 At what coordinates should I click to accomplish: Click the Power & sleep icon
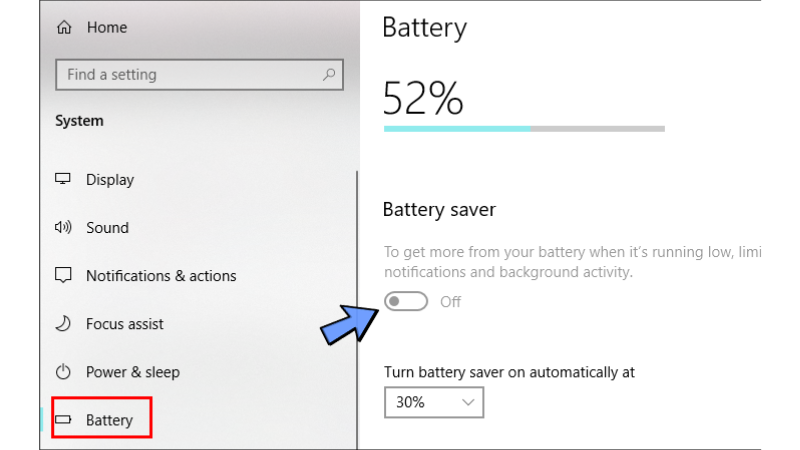coord(64,372)
